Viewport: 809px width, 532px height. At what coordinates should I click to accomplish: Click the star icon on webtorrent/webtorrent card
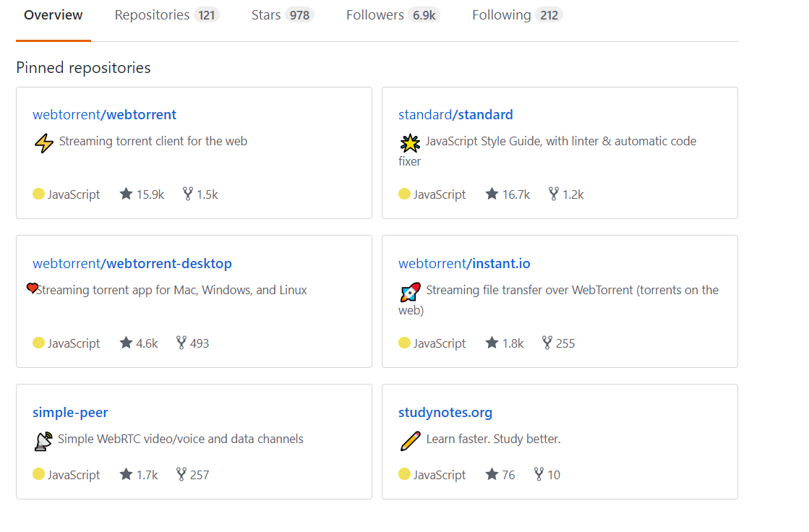click(x=126, y=194)
